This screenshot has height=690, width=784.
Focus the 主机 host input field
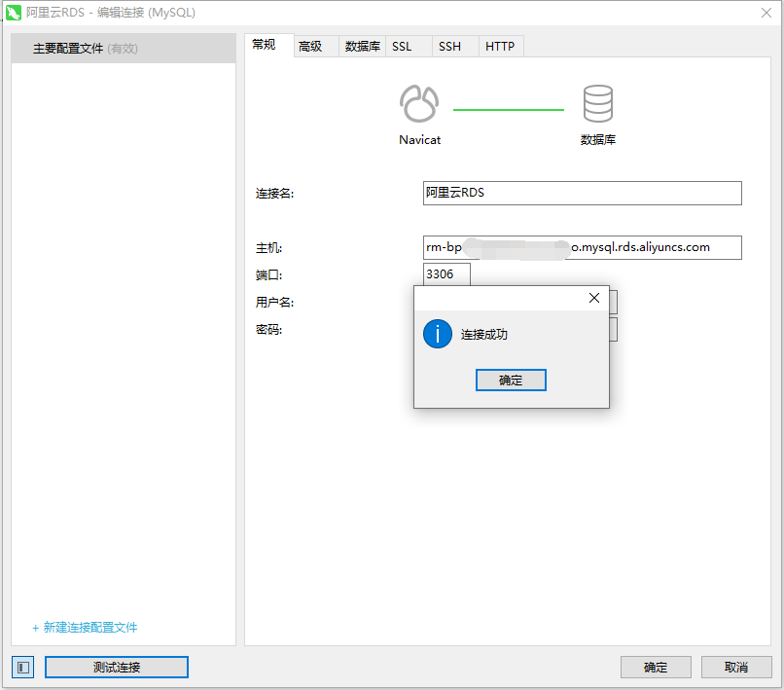(582, 247)
